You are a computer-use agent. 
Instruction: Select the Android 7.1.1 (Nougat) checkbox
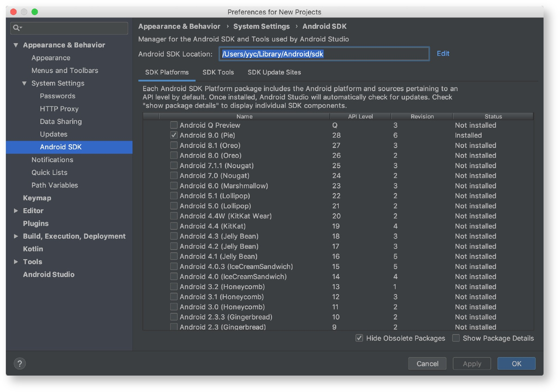(174, 165)
